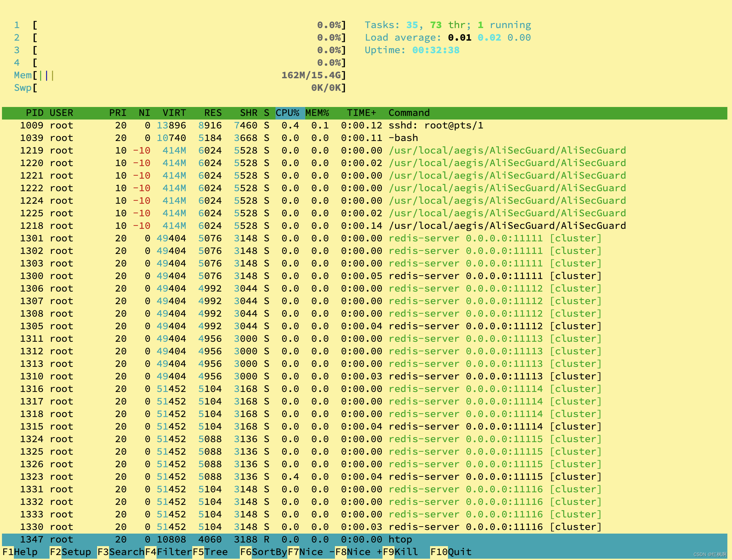The image size is (732, 560).
Task: Sort by the USER column header
Action: click(61, 113)
